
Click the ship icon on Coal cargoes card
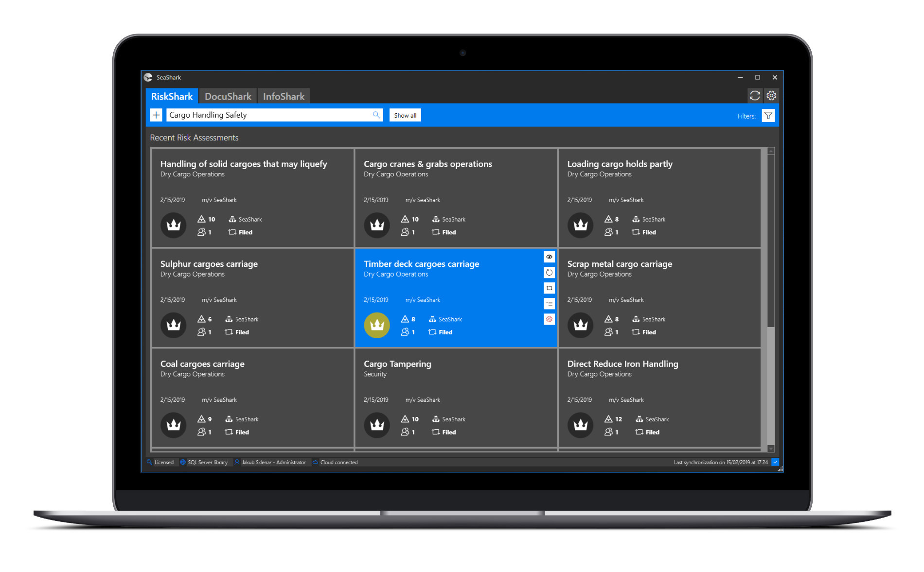coord(229,419)
